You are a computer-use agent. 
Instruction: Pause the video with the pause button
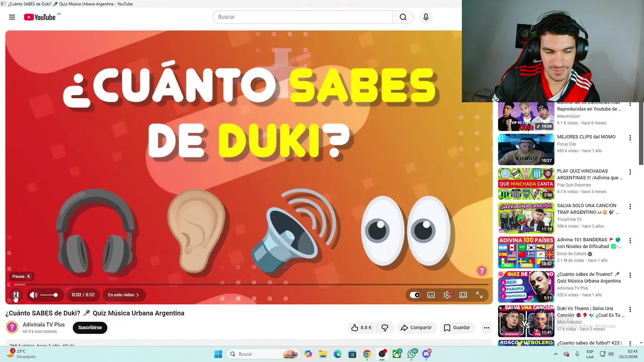click(x=16, y=295)
